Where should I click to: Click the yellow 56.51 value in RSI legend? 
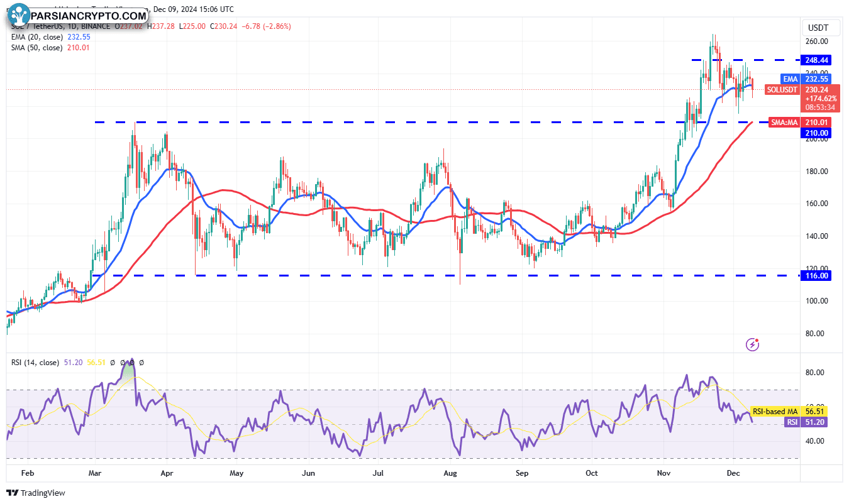tap(96, 363)
